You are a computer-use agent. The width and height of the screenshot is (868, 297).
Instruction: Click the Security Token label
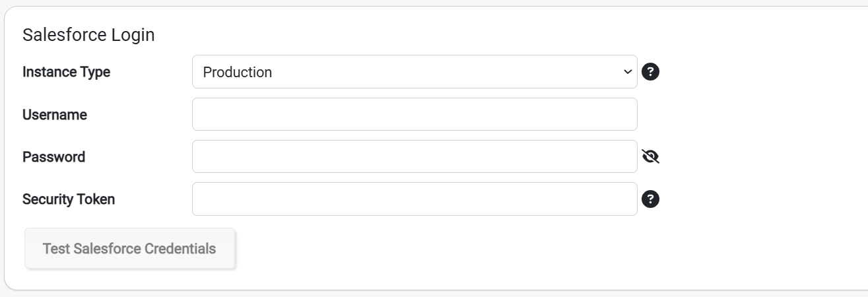69,199
